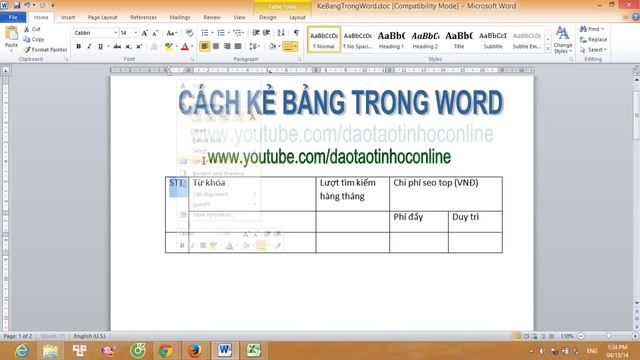Switch to Chrome on the taskbar
This screenshot has width=640, height=360.
166,351
